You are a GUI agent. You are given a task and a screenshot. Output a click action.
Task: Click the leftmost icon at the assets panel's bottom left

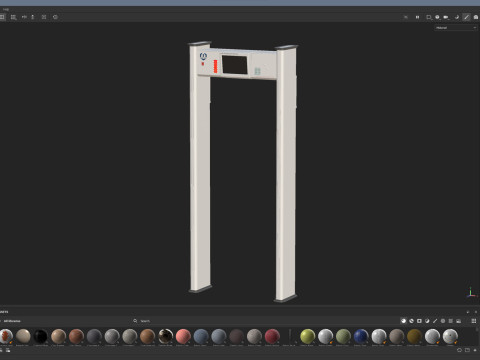tap(1, 350)
